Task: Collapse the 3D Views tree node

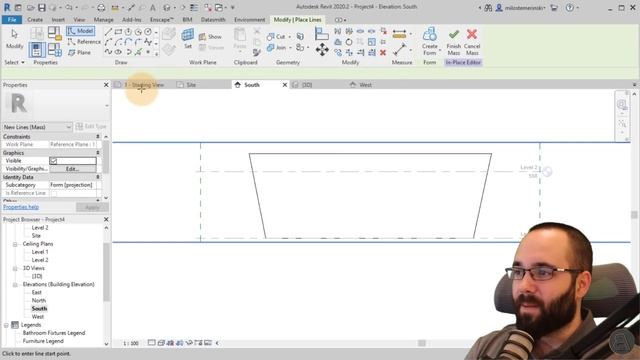Action: click(15, 268)
